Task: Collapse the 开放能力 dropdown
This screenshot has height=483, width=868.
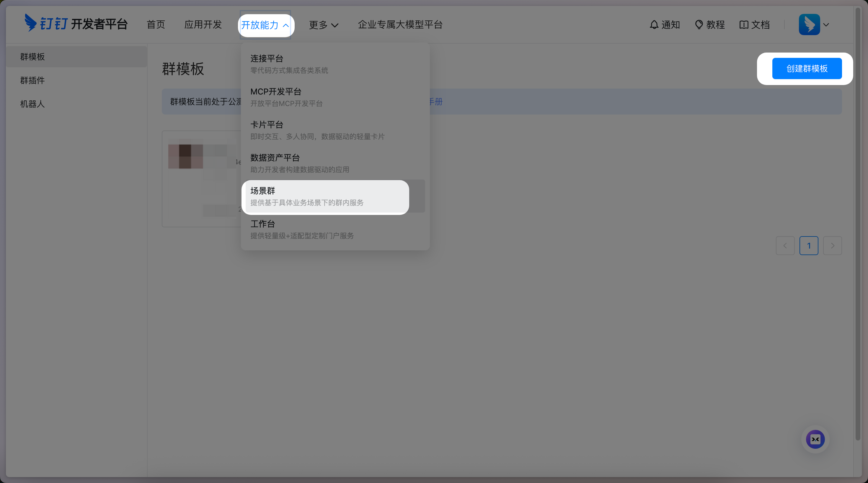Action: 265,25
